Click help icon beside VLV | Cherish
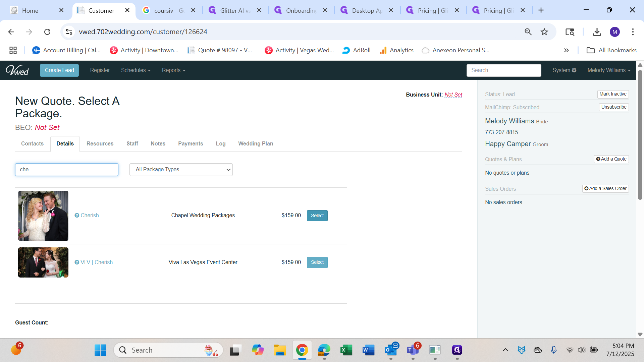The image size is (644, 362). point(77,262)
